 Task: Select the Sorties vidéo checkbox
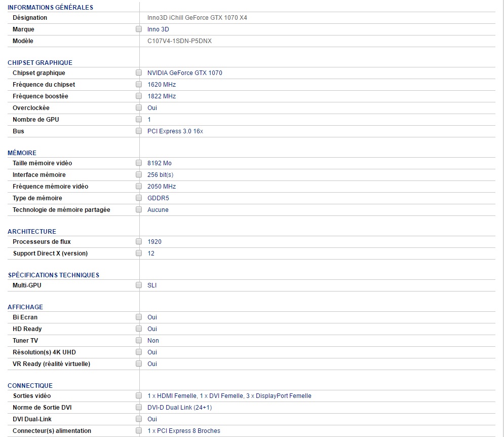tap(139, 396)
